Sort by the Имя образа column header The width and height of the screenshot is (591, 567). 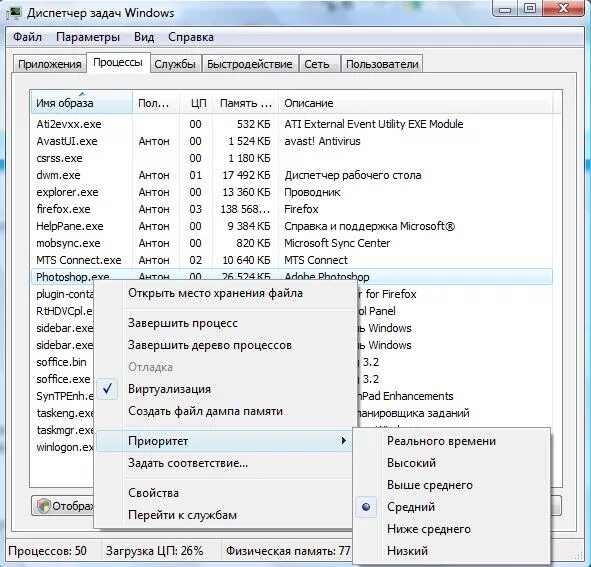82,103
